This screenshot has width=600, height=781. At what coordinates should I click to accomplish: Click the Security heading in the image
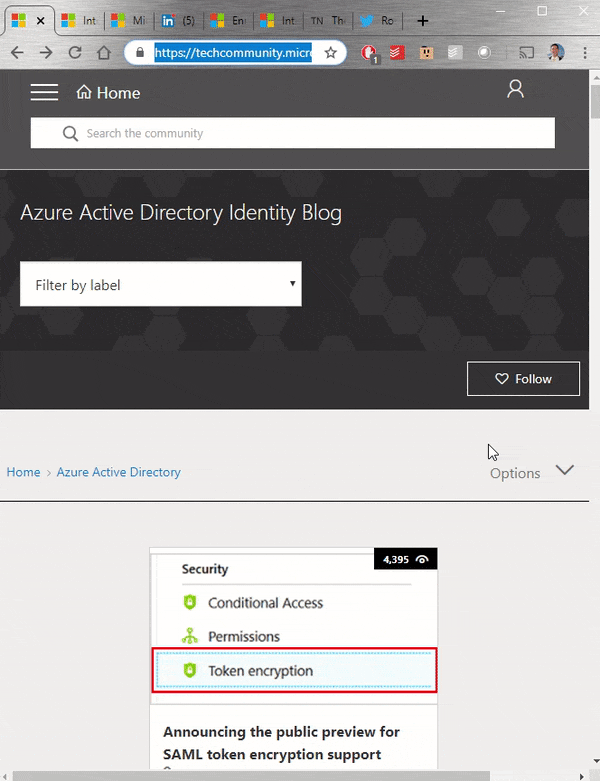click(x=205, y=569)
